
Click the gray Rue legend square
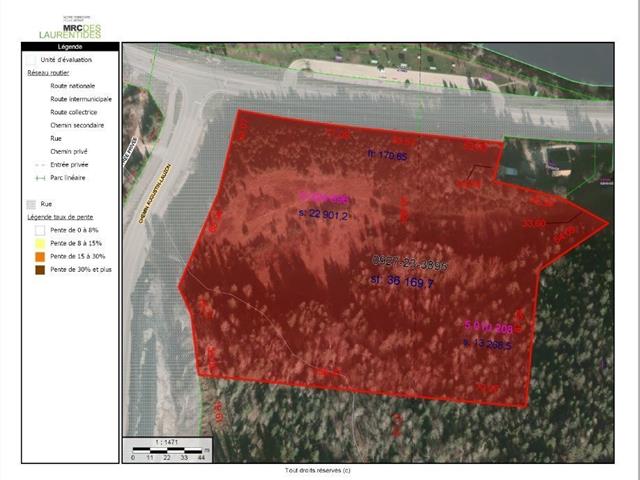[30, 203]
